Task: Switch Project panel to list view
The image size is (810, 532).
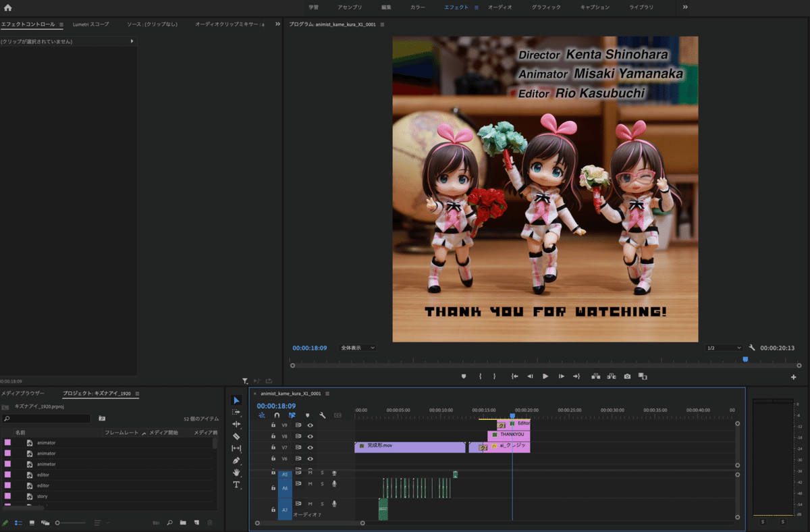Action: point(18,523)
